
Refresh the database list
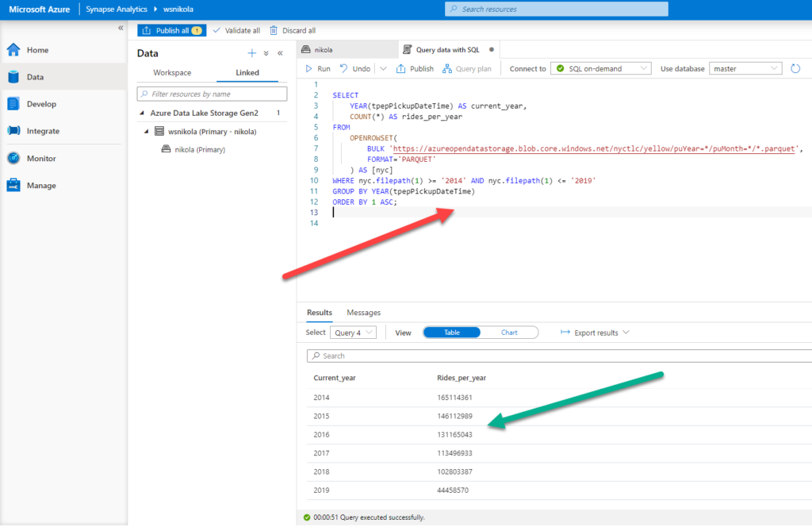[795, 68]
